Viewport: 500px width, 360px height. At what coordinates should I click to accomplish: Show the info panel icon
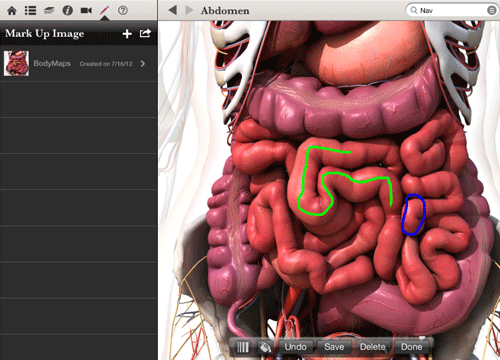click(68, 11)
